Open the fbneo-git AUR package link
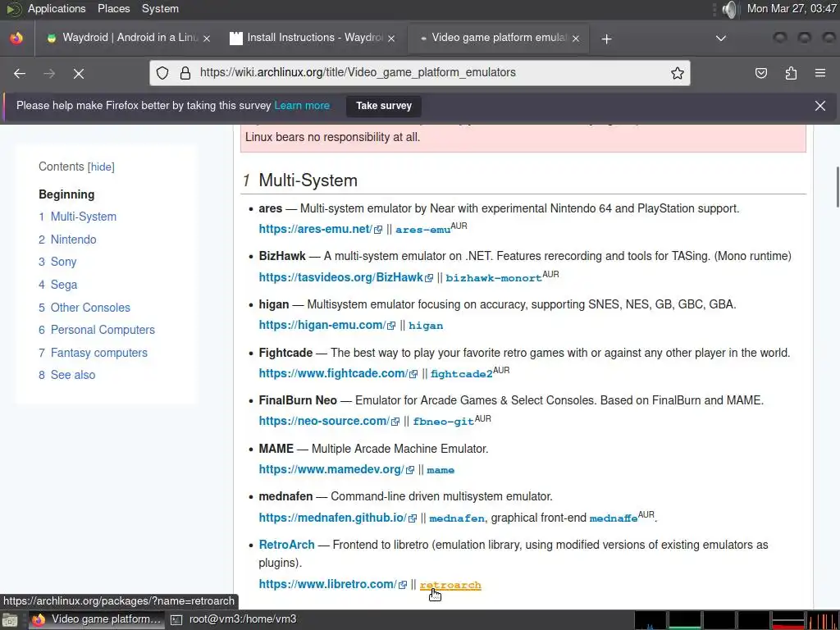The image size is (840, 630). 443,422
